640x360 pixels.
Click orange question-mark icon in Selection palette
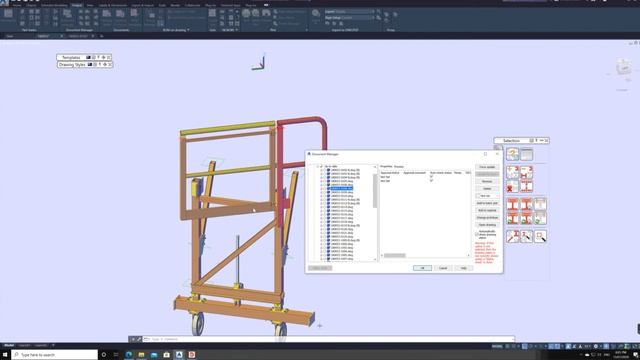pos(513,154)
